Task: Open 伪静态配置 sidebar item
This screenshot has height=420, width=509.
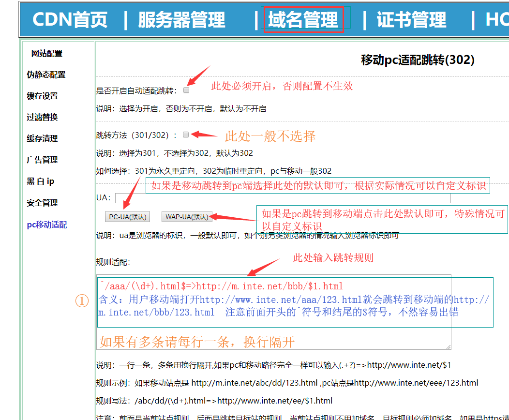Action: [46, 75]
